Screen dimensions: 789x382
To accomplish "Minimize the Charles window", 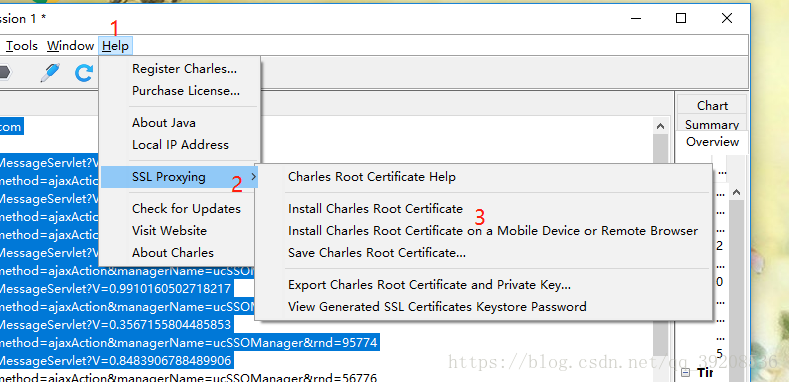I will click(636, 19).
